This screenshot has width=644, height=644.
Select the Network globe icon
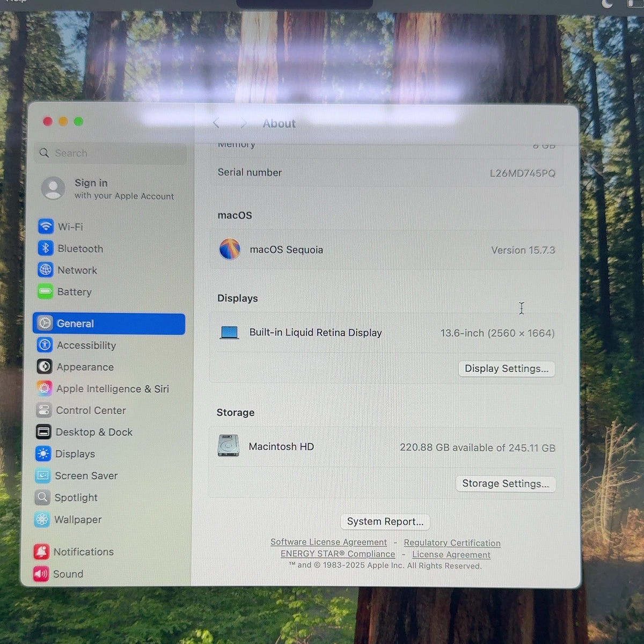click(46, 270)
